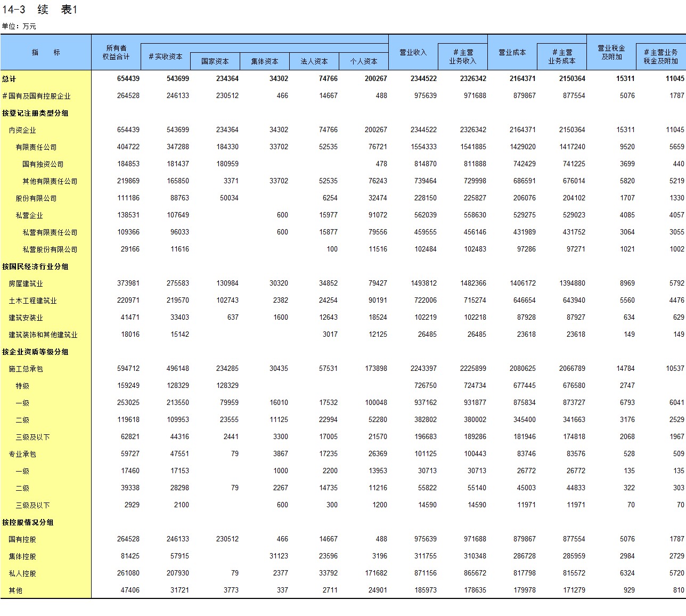
Task: Click the 指标 header cell
Action: point(46,52)
